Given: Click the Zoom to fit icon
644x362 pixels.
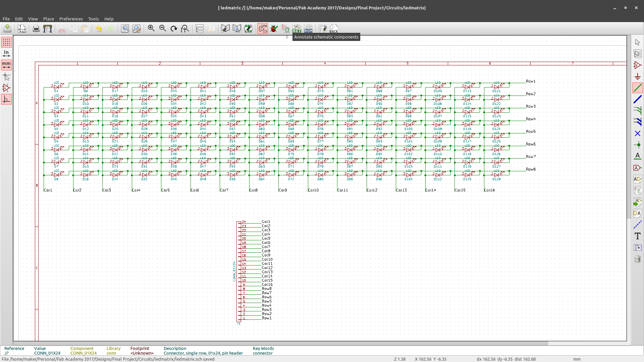Looking at the screenshot, I should 185,28.
